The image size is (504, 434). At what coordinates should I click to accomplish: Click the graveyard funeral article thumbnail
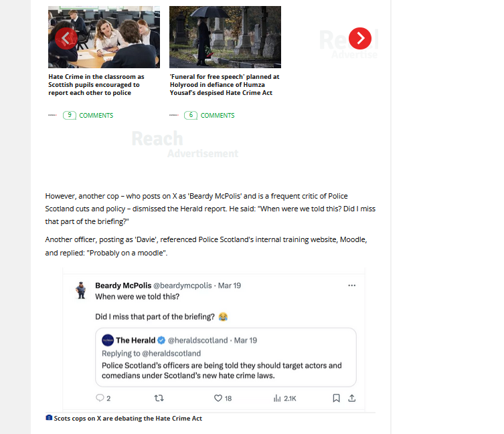(x=225, y=37)
